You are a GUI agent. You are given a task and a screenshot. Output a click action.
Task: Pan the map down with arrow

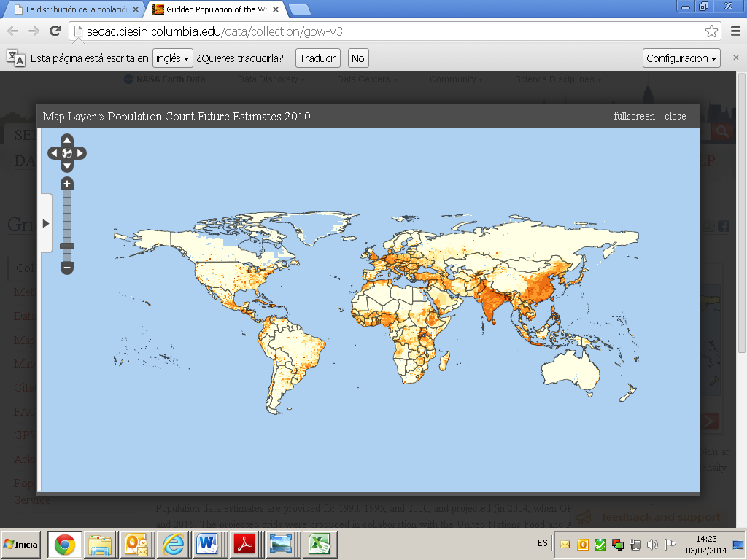tap(67, 166)
